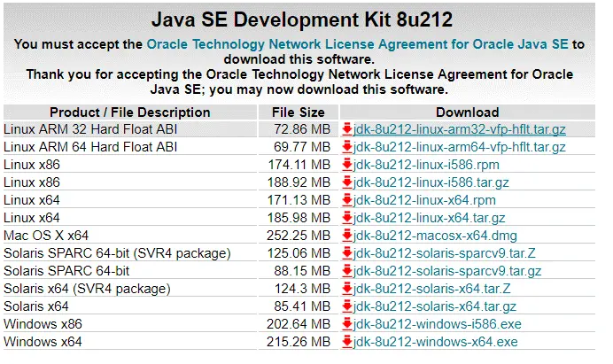613x364 pixels.
Task: Click the red download arrow beside jdk-8u212-windows-i586.exe
Action: tap(346, 324)
